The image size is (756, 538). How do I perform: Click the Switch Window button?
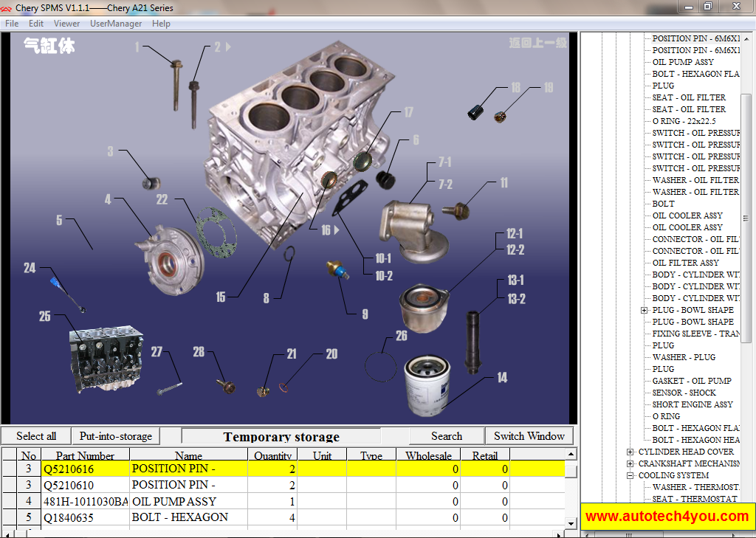coord(529,435)
